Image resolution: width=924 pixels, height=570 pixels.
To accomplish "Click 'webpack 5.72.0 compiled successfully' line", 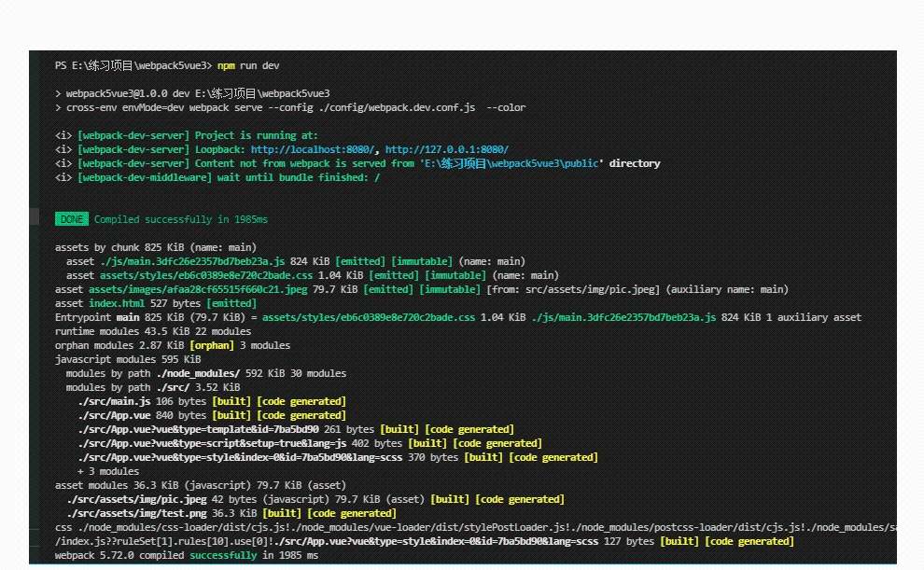I will 187,555.
